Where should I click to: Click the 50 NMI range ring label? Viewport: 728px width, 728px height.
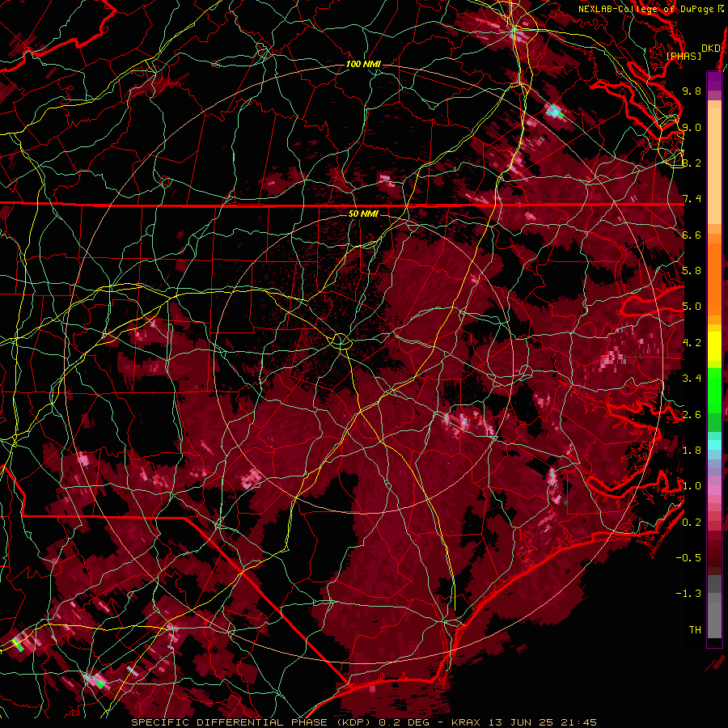point(363,214)
